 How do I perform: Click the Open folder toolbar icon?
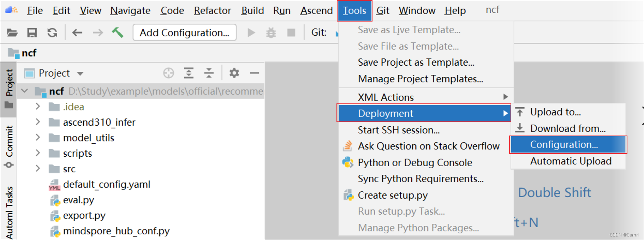coord(12,33)
